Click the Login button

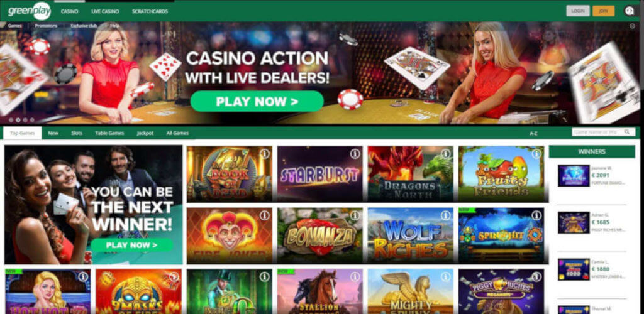point(578,11)
